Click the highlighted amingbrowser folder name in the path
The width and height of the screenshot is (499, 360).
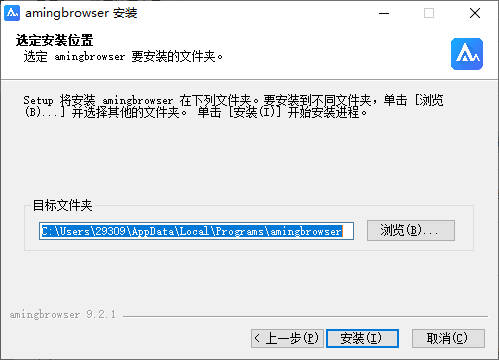[306, 231]
